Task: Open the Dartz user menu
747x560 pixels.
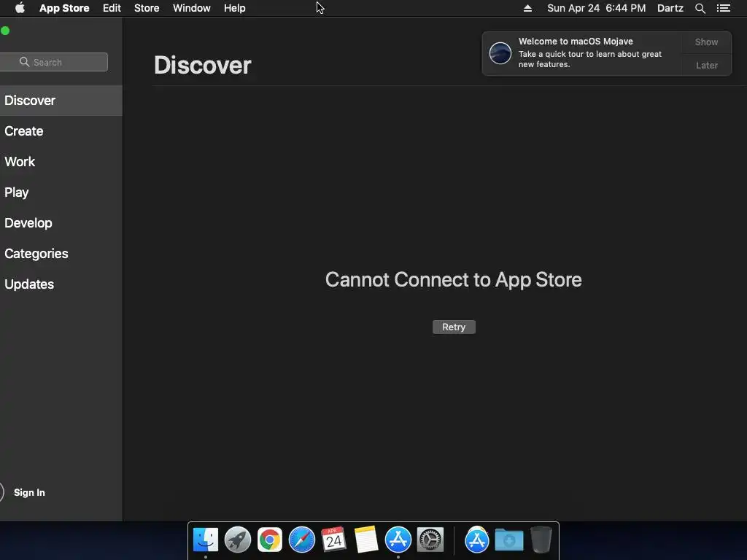Action: [x=670, y=8]
